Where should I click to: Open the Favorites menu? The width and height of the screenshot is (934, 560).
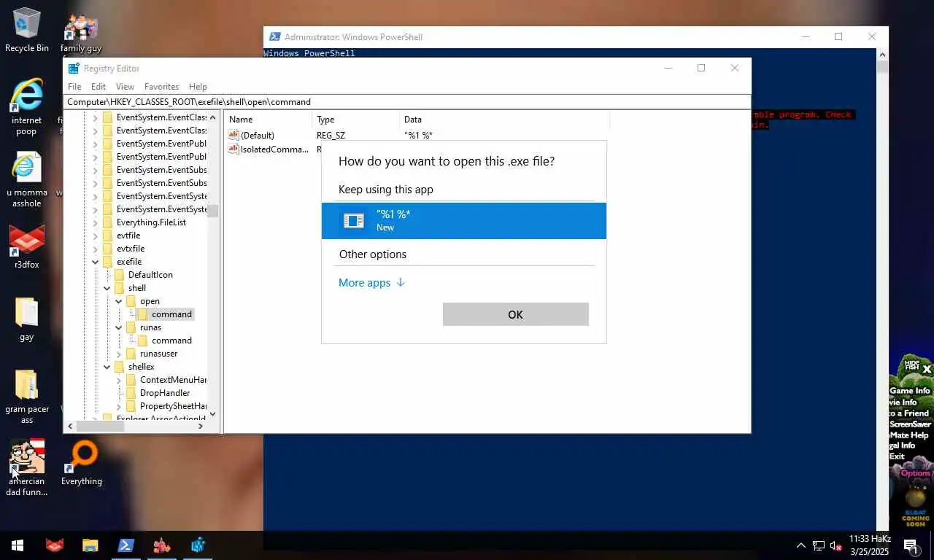[x=161, y=86]
